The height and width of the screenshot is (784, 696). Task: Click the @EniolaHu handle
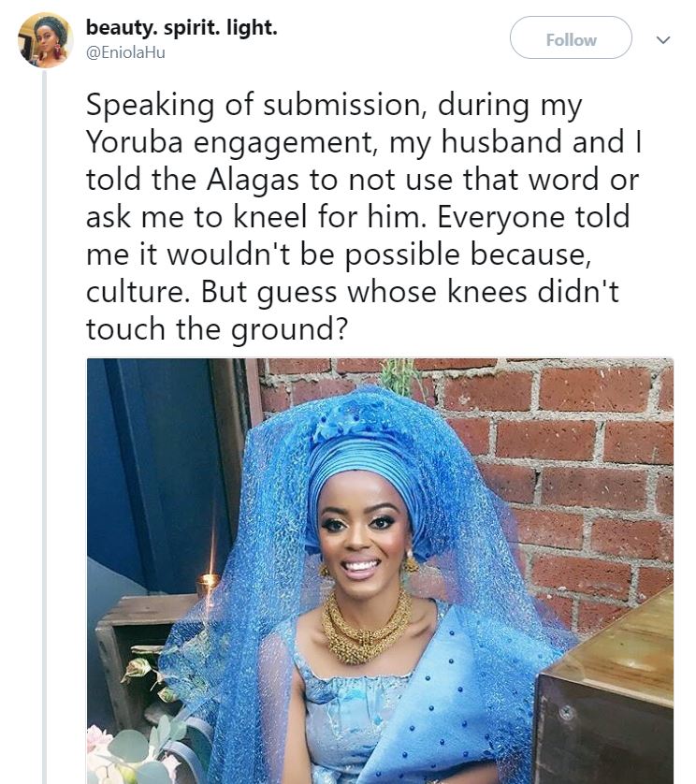coord(125,52)
